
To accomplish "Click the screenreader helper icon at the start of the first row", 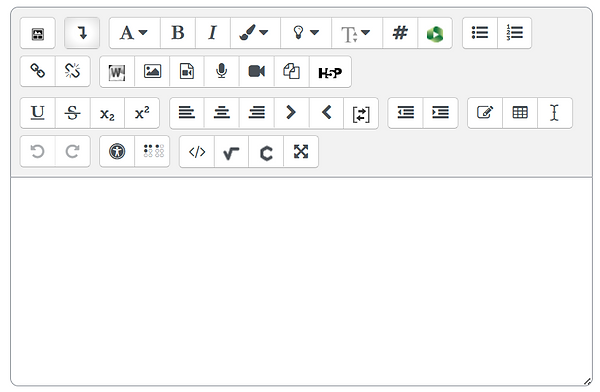I will click(38, 33).
